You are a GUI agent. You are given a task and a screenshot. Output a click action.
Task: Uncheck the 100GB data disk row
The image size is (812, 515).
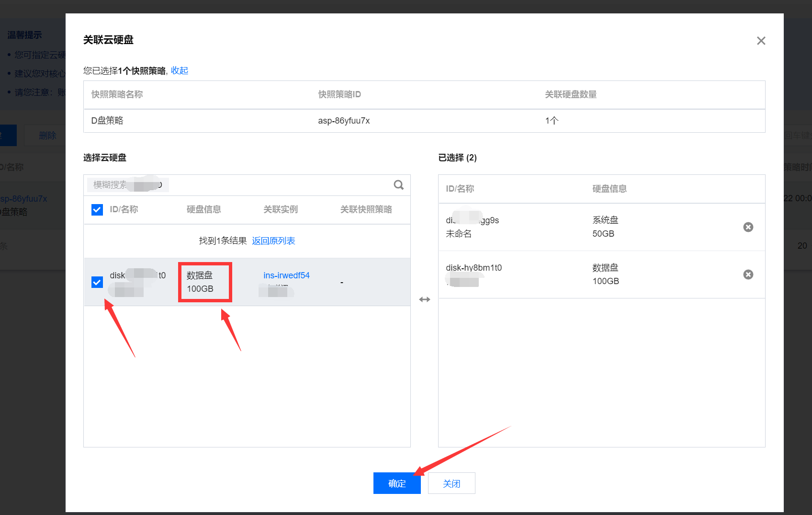tap(97, 282)
